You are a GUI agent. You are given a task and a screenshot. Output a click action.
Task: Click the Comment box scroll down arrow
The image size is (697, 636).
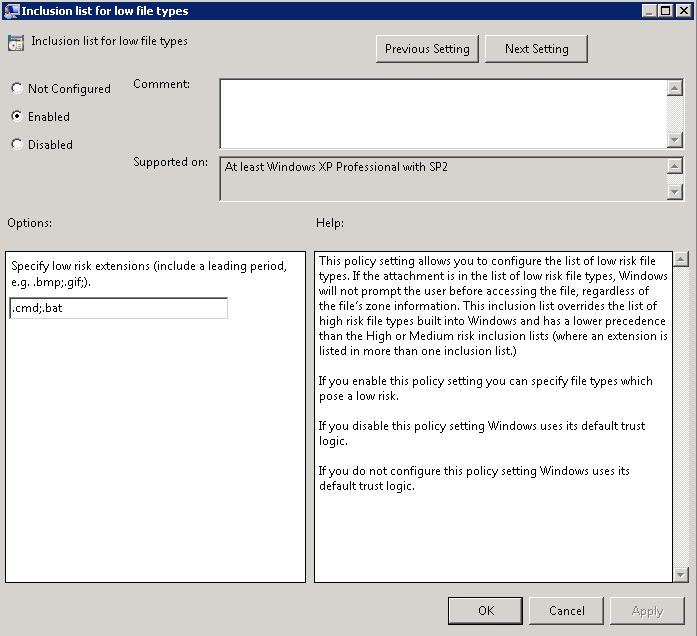click(x=675, y=140)
